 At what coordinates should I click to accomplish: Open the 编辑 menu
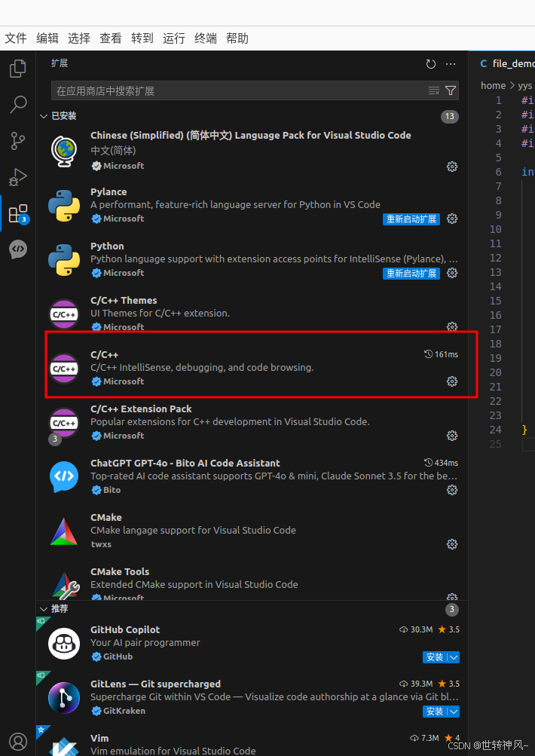47,38
